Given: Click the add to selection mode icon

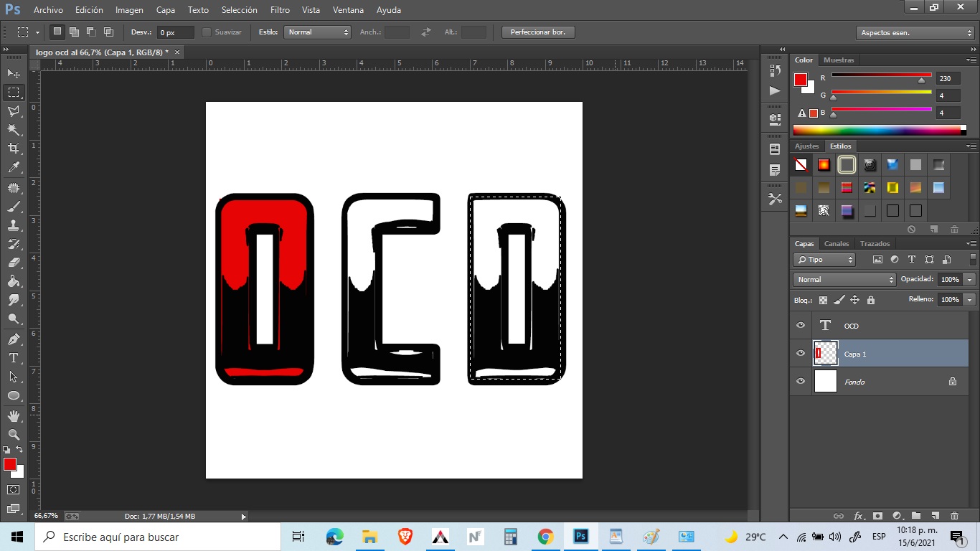Looking at the screenshot, I should point(74,32).
